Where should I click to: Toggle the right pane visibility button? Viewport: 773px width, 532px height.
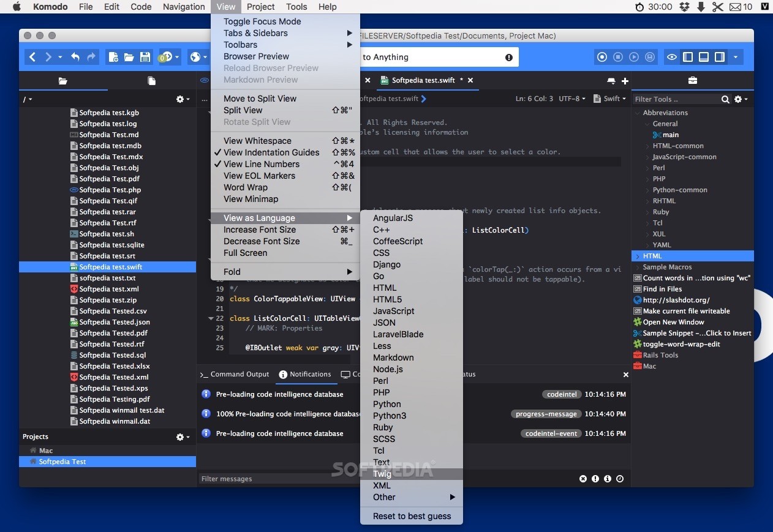[x=720, y=57]
